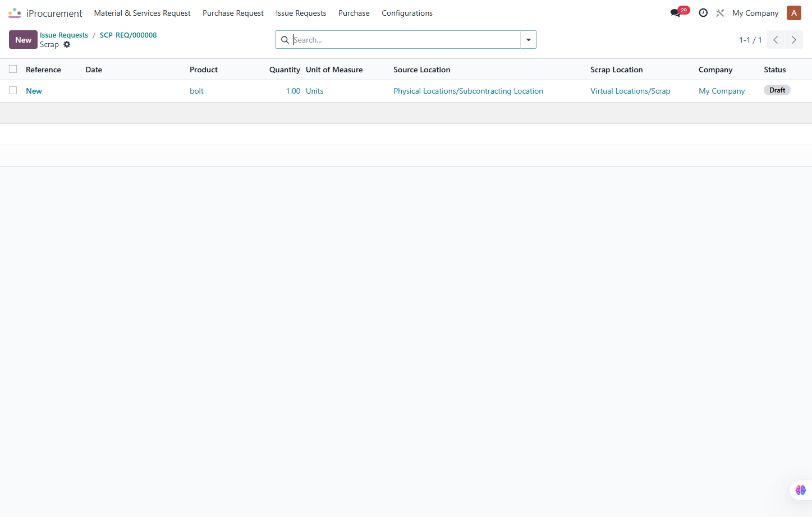Open the Configurations menu
This screenshot has height=517, width=812.
pos(407,13)
